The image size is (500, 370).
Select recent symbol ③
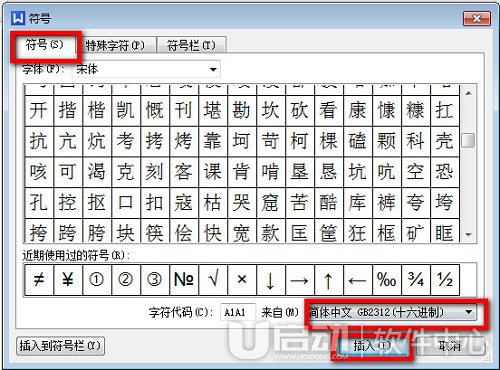(155, 279)
